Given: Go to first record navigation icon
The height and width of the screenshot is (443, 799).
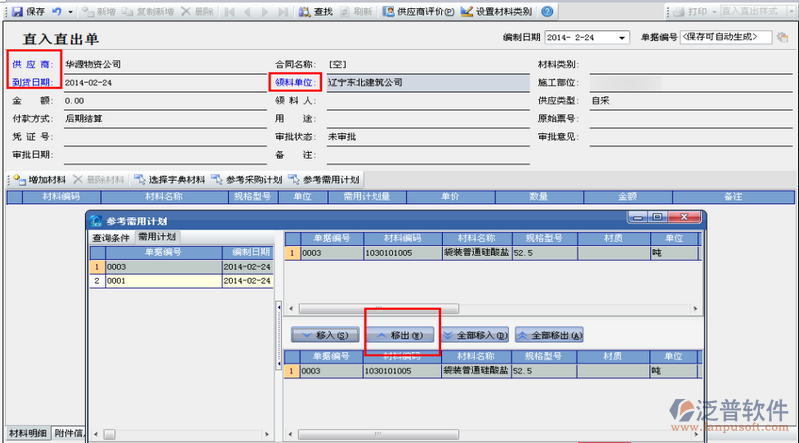Looking at the screenshot, I should click(230, 12).
